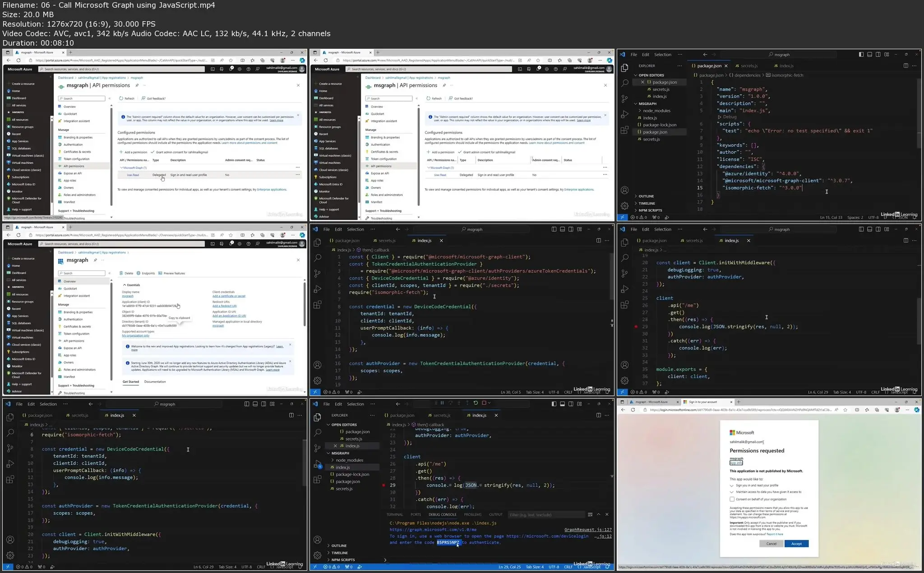The width and height of the screenshot is (924, 573).
Task: Collapse the Essentials section on msgraph Overview
Action: click(x=131, y=285)
